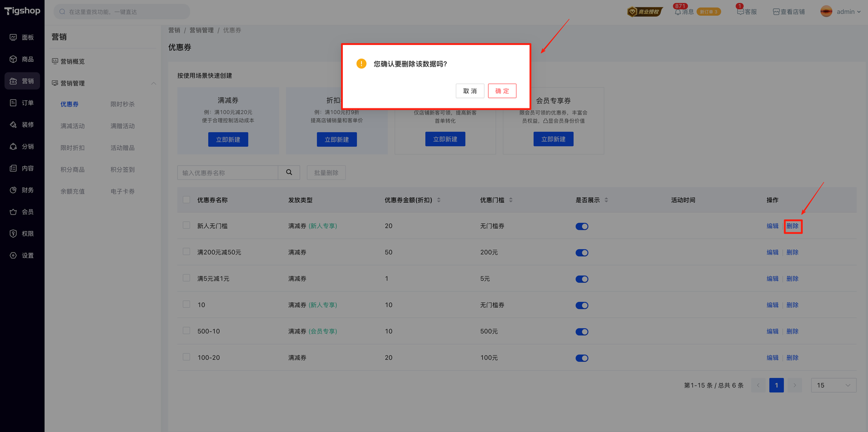The width and height of the screenshot is (868, 432).
Task: Click the 消息 notification bell icon
Action: tap(678, 12)
